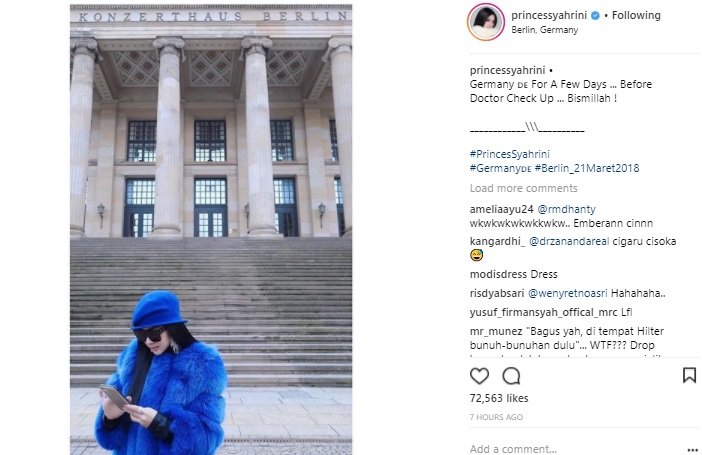
Task: Open the #Germany hashtag link
Action: point(500,168)
